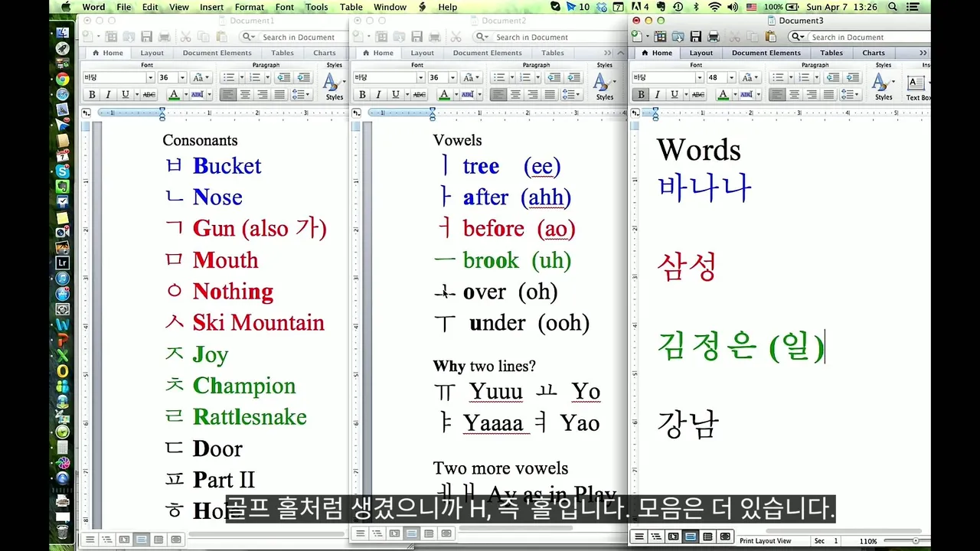Click the Home tab in Document2
Image resolution: width=980 pixels, height=551 pixels.
pos(379,53)
